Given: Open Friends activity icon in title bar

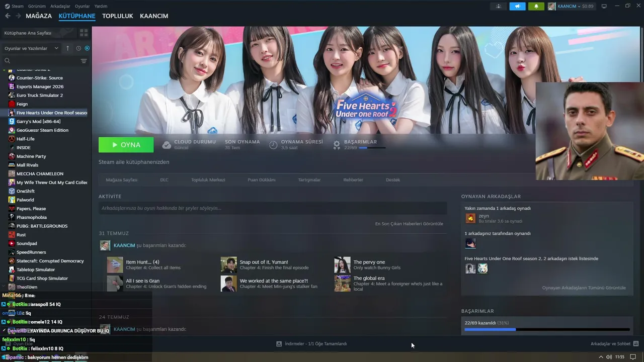Looking at the screenshot, I should coord(499,6).
